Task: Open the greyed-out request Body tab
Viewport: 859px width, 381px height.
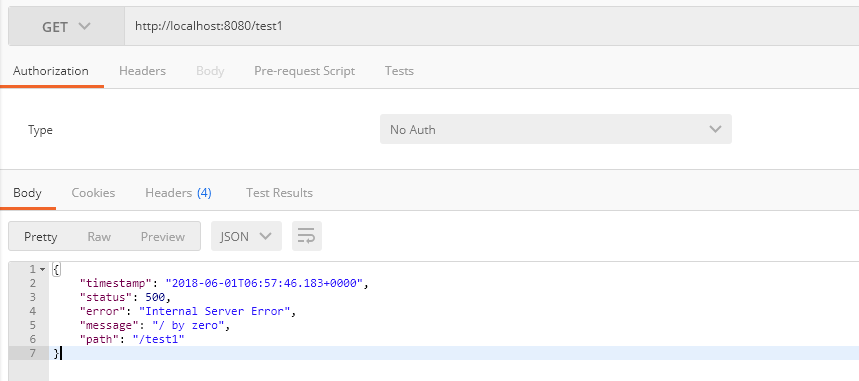Action: [210, 71]
